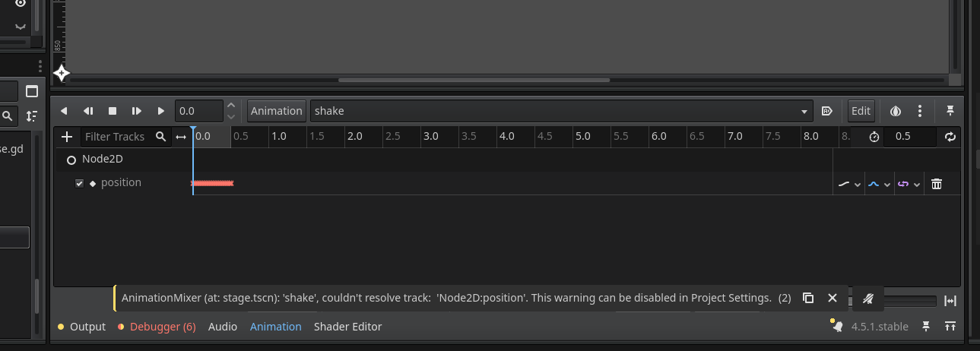Open position track loop wrap mode dropdown
This screenshot has width=980, height=351.
click(x=908, y=184)
